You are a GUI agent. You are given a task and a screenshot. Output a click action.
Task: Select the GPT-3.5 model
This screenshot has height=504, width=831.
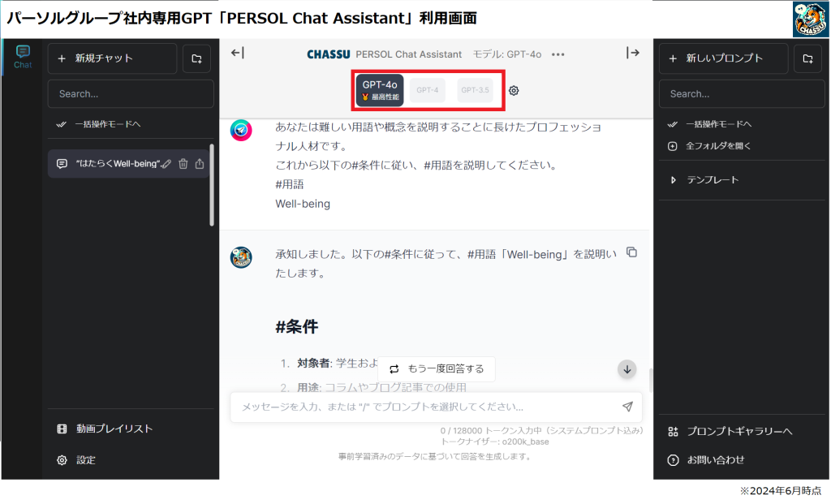(x=475, y=90)
